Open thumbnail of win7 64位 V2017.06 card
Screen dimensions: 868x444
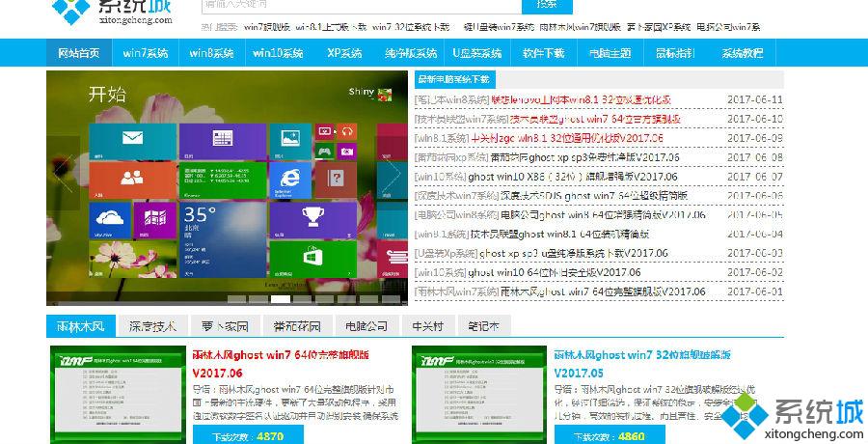118,395
